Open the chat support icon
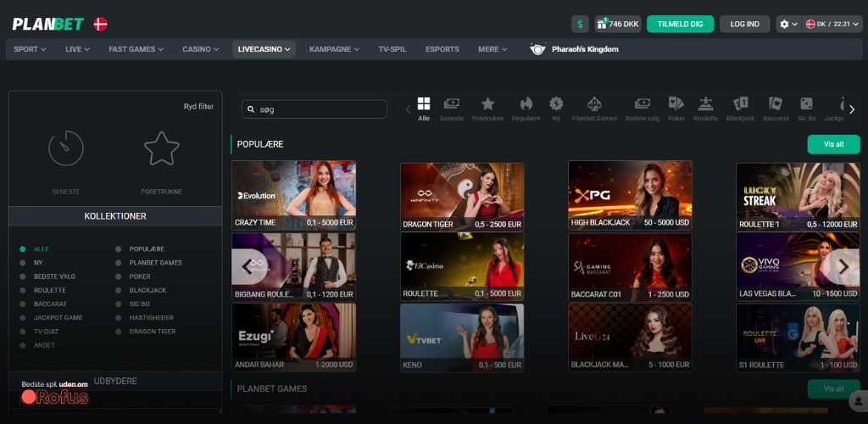Image resolution: width=868 pixels, height=424 pixels. [x=859, y=400]
